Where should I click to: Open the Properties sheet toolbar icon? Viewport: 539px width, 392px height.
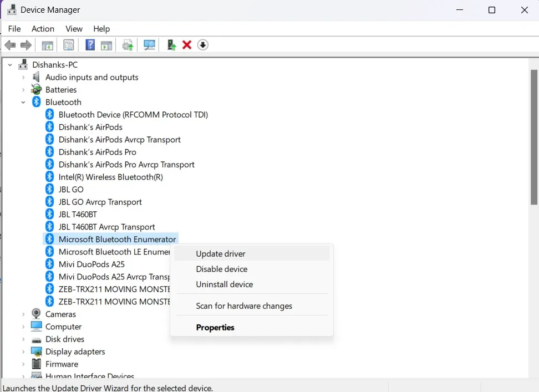pyautogui.click(x=69, y=45)
